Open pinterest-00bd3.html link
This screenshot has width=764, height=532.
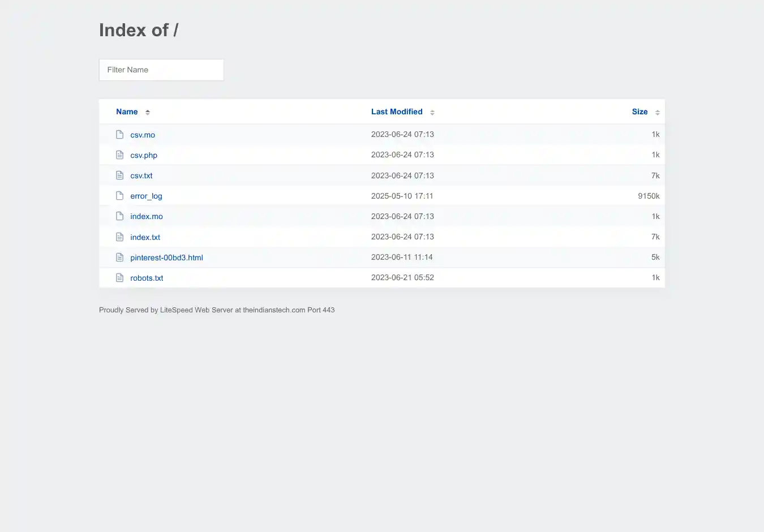166,258
